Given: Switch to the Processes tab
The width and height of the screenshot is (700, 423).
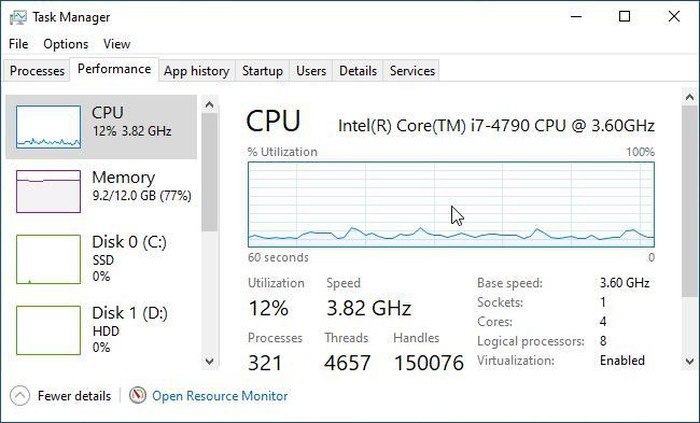Looking at the screenshot, I should (x=37, y=71).
